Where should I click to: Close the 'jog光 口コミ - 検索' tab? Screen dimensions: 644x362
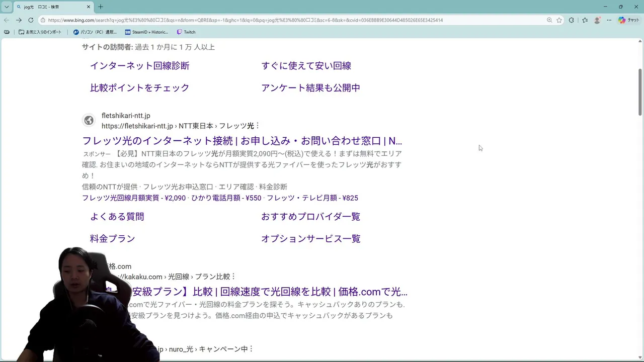(89, 7)
